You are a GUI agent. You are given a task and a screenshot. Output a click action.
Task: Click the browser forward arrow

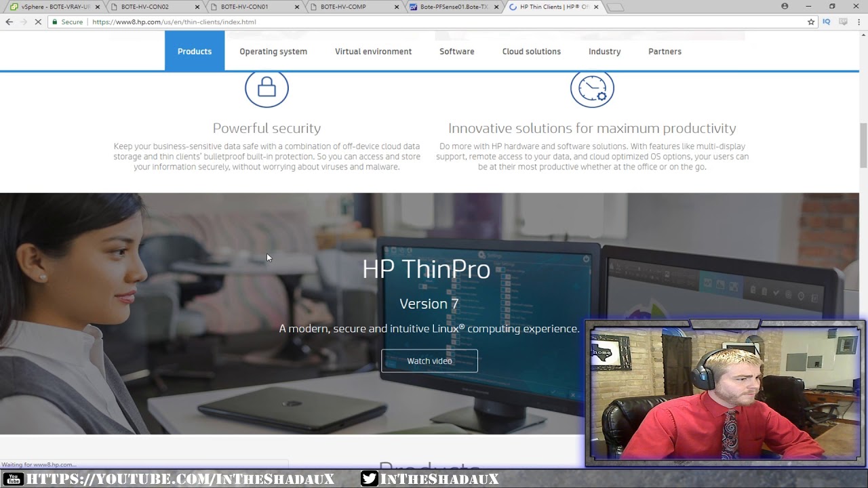click(24, 22)
